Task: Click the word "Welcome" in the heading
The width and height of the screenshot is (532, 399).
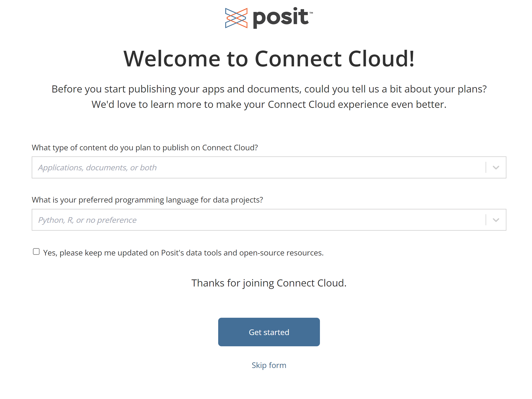Action: coord(172,59)
